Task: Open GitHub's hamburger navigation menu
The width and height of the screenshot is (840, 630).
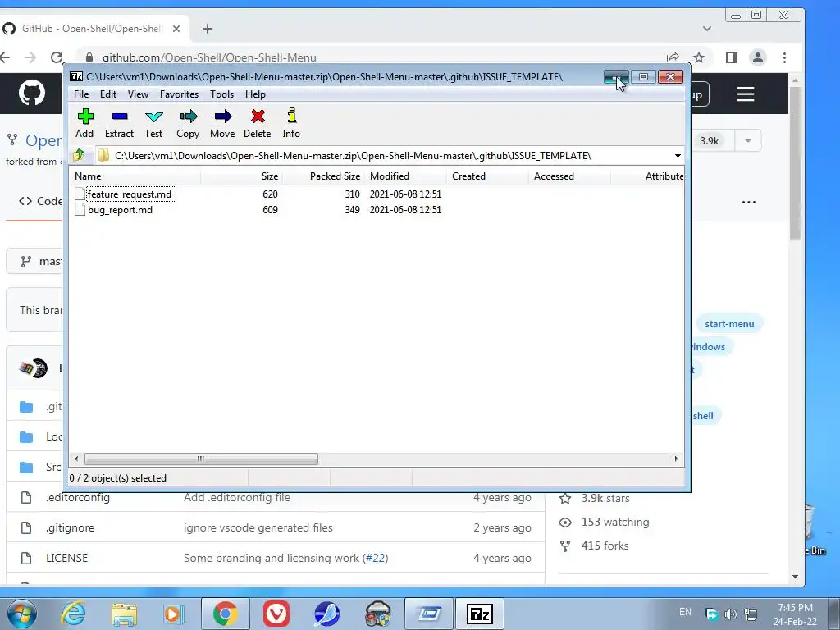Action: coord(745,94)
